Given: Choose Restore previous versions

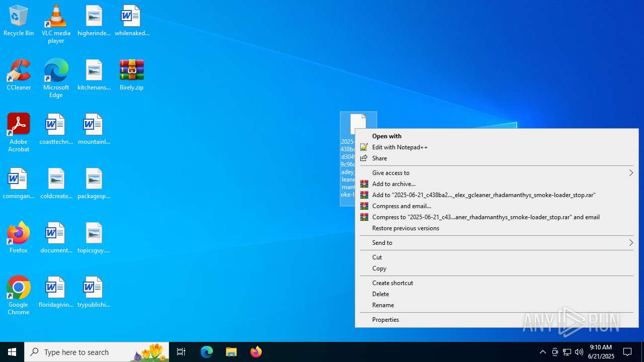Looking at the screenshot, I should tap(497, 228).
